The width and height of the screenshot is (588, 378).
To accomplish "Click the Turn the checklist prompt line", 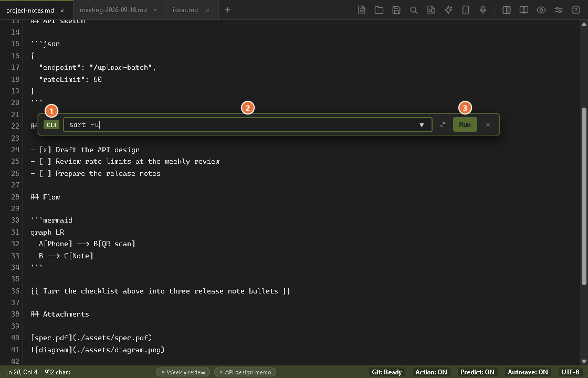I will coord(161,291).
